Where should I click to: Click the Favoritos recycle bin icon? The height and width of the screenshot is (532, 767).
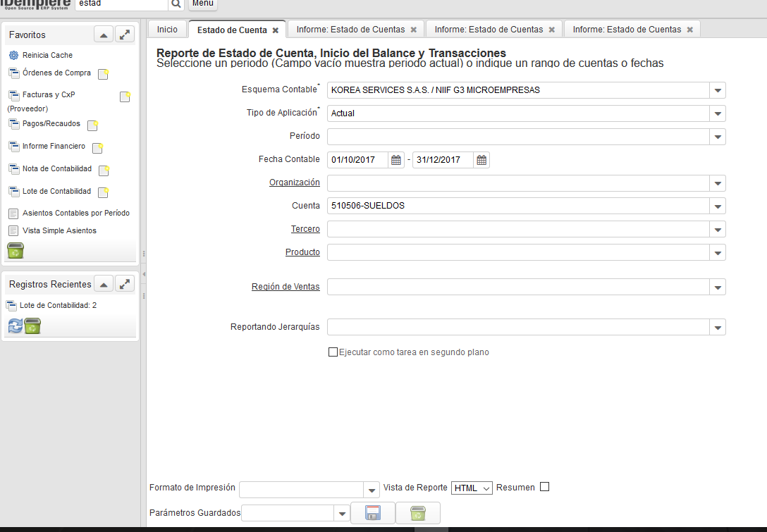[16, 250]
